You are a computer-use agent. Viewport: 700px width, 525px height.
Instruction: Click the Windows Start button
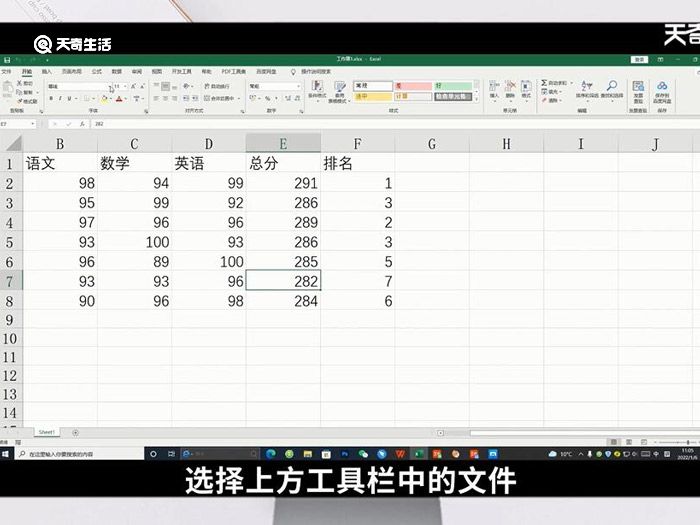pyautogui.click(x=5, y=454)
